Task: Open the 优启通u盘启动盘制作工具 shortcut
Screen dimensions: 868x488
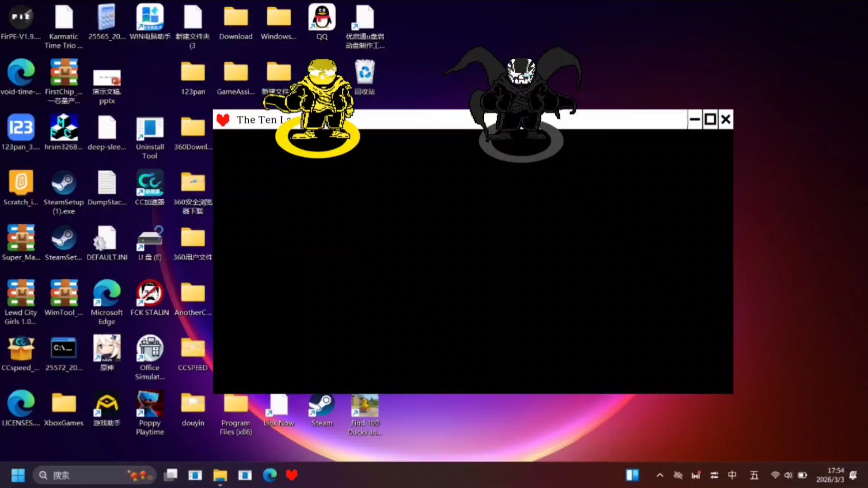Action: click(x=365, y=17)
